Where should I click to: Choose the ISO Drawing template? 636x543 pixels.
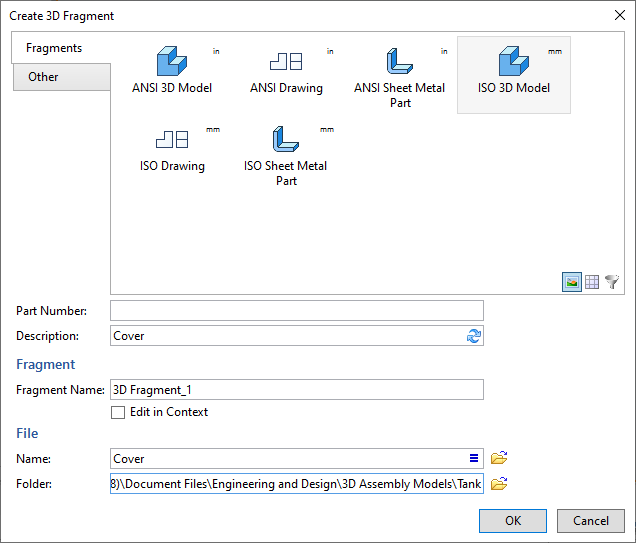point(172,150)
